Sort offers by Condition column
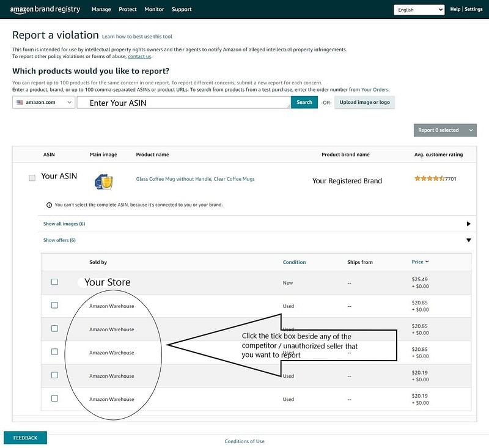 point(294,262)
